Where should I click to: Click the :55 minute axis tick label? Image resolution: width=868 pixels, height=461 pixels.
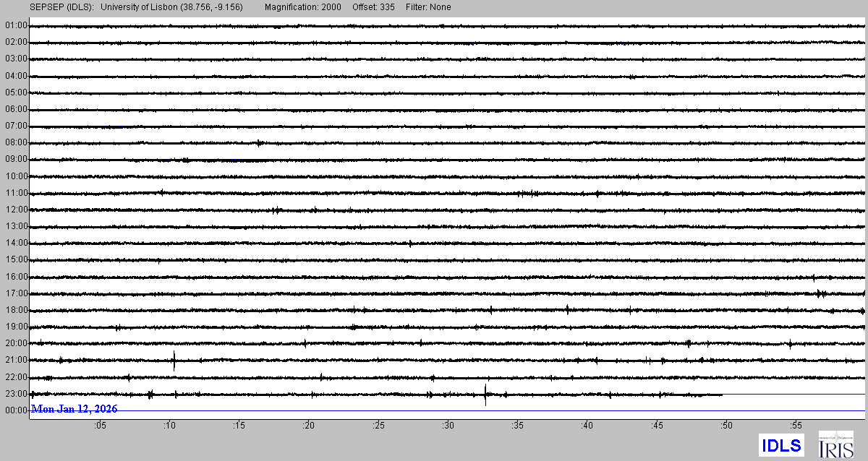point(796,426)
